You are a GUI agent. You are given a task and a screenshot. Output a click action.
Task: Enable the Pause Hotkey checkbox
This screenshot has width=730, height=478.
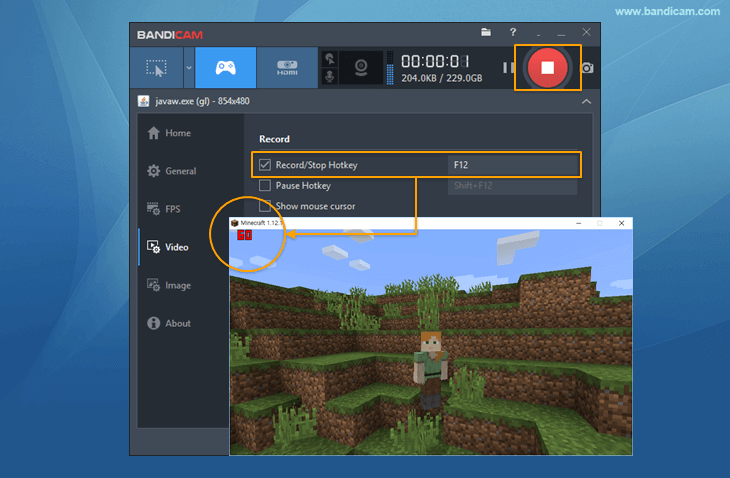265,185
